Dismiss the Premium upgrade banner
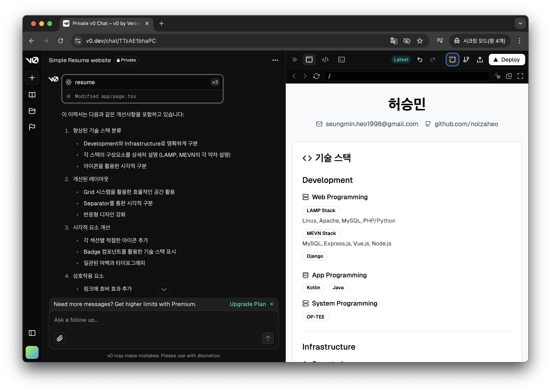 pos(271,304)
